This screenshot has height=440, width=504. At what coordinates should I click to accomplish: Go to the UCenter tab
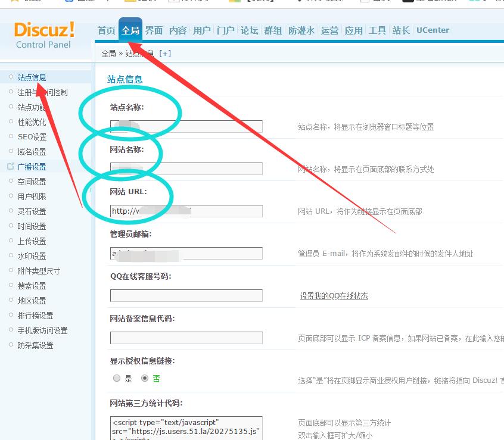(x=433, y=30)
